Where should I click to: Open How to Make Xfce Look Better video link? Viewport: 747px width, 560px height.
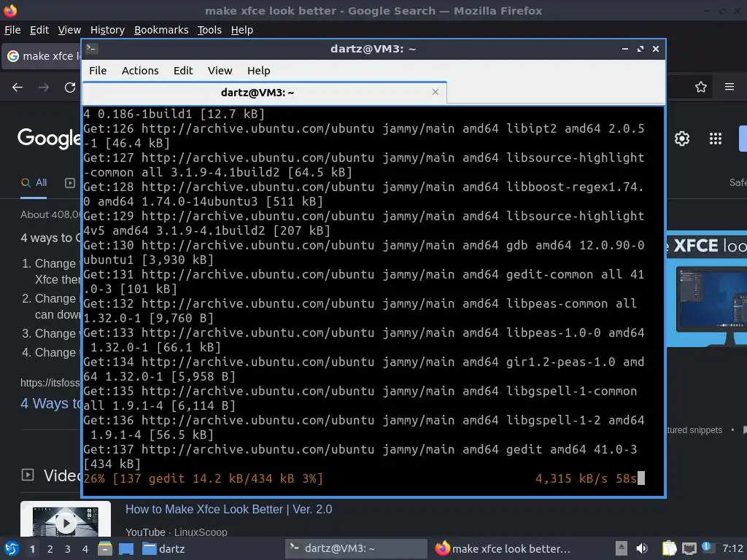point(228,509)
